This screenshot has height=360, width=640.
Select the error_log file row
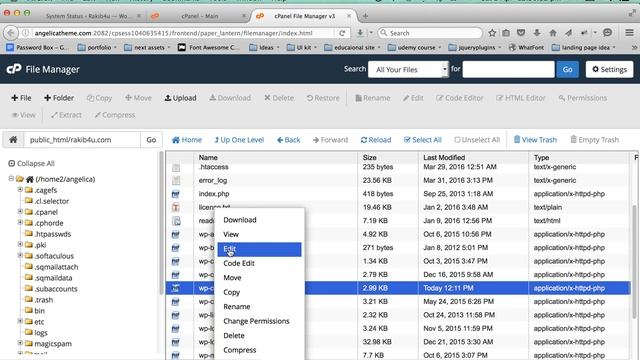pyautogui.click(x=398, y=180)
